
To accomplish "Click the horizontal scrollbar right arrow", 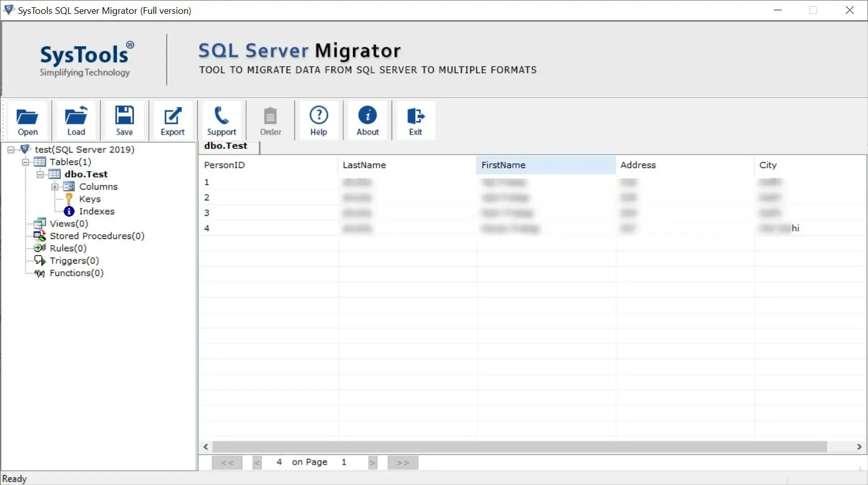I will [x=859, y=447].
